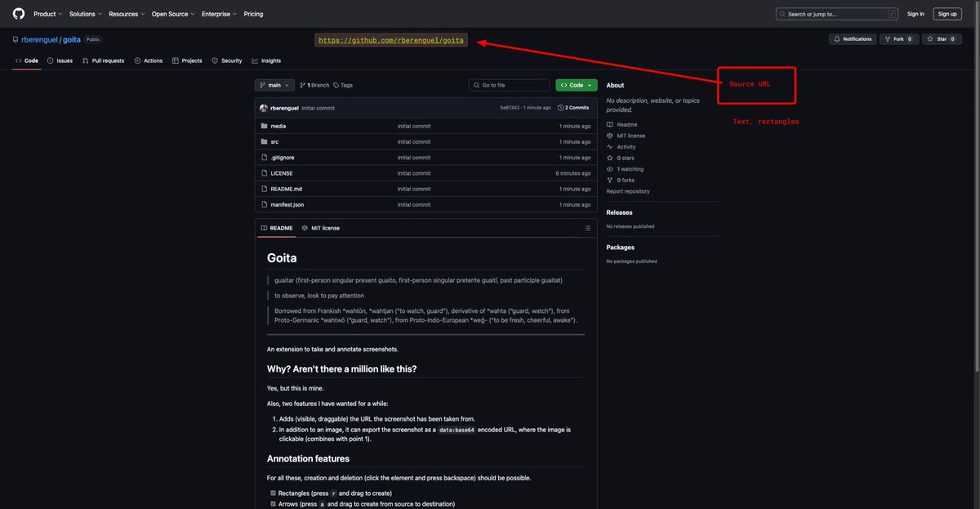Switch to the Projects tab
The height and width of the screenshot is (509, 980).
187,60
